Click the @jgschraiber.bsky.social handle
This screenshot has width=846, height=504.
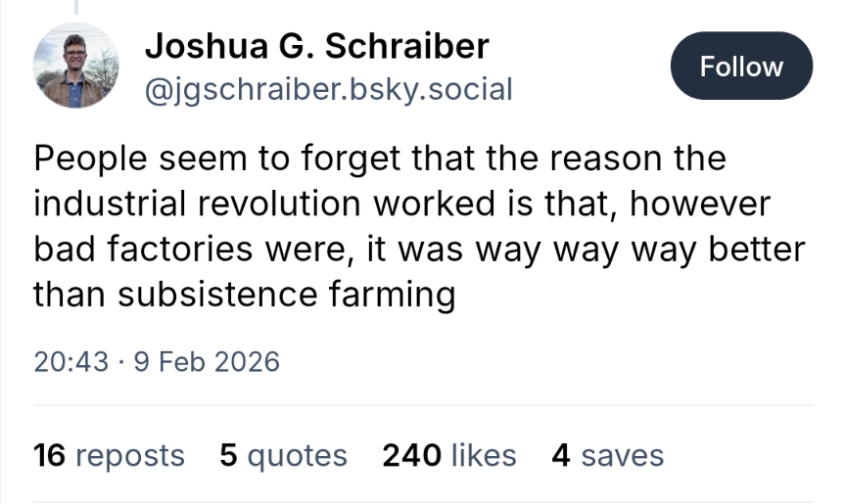(x=328, y=89)
